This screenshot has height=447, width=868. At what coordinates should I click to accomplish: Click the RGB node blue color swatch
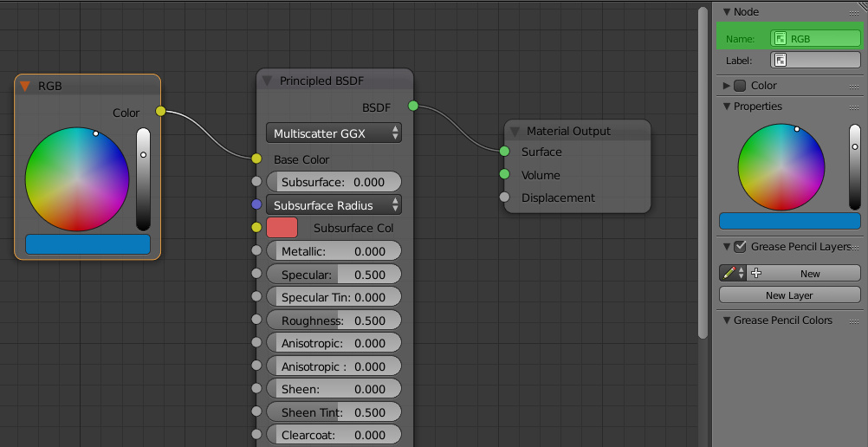[88, 244]
